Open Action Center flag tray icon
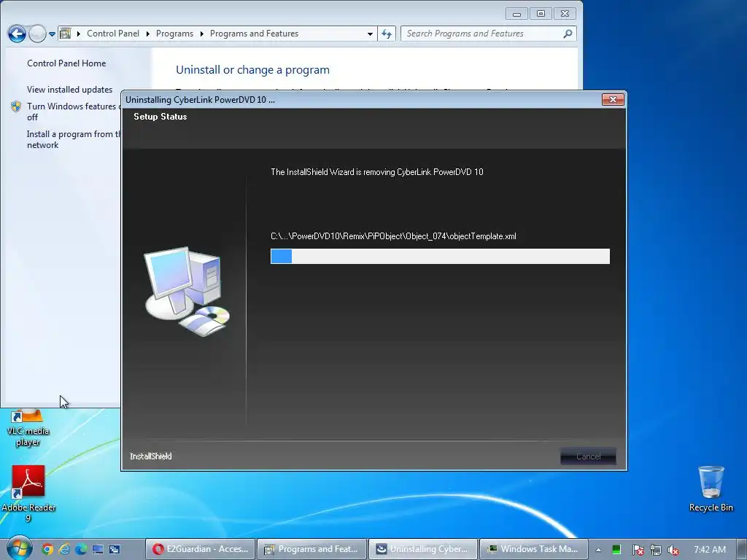Viewport: 747px width, 560px height. [x=638, y=550]
